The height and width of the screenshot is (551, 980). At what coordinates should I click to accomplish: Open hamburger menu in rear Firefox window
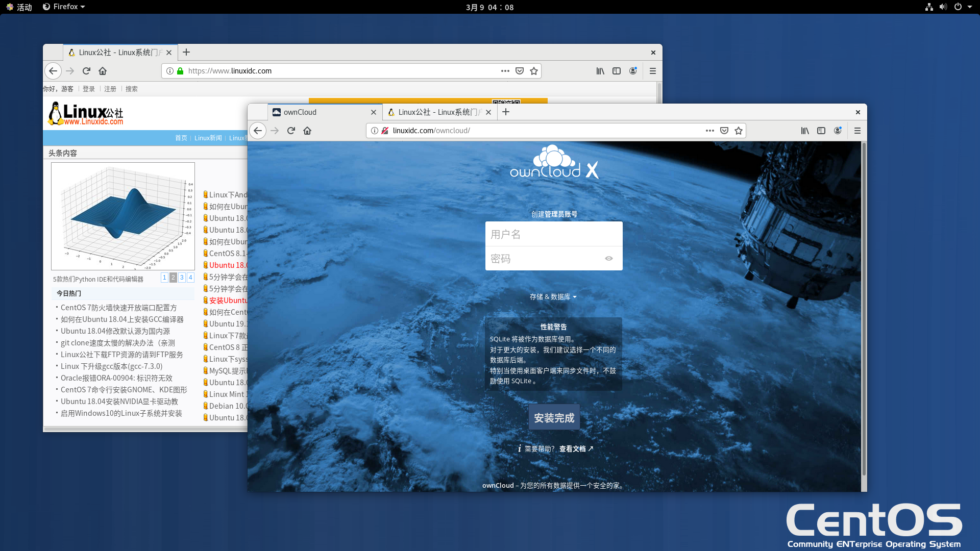tap(653, 71)
